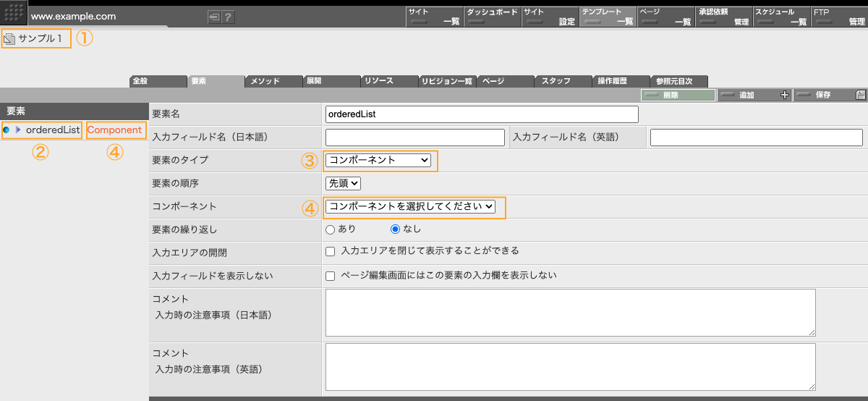Select orderedList in the 要素 tree

click(52, 130)
